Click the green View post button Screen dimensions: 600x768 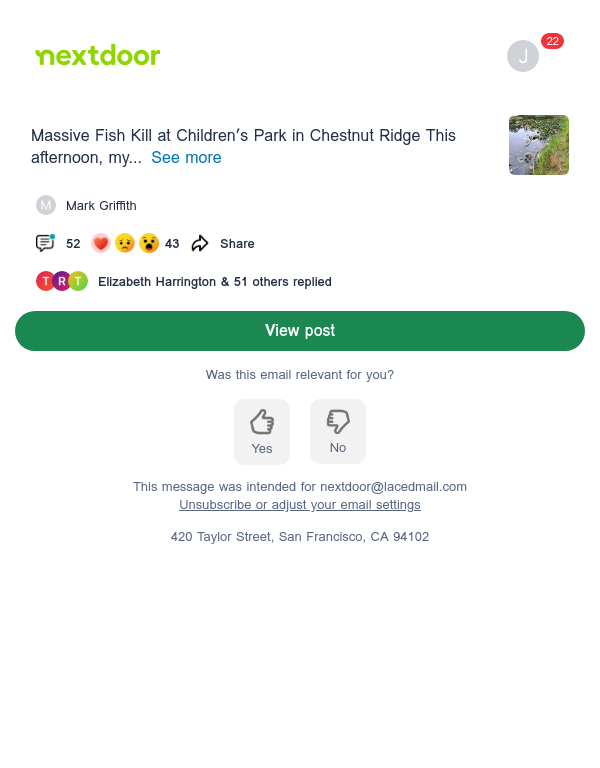[300, 331]
